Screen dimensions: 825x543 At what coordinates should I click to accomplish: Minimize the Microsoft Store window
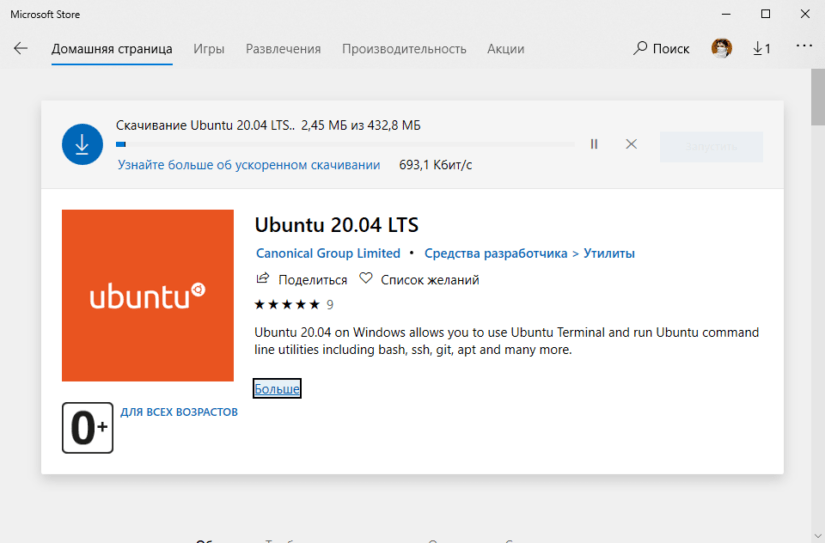[726, 14]
